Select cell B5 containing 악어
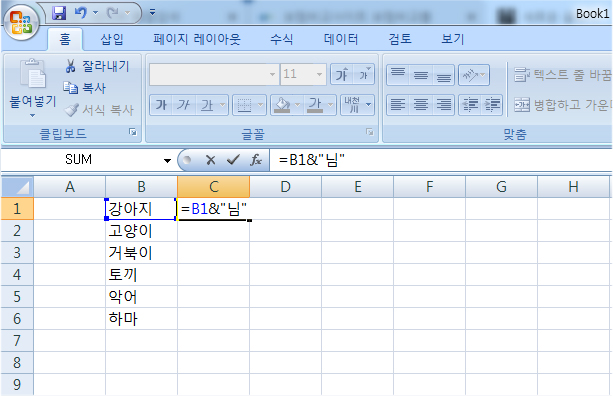 click(x=141, y=296)
